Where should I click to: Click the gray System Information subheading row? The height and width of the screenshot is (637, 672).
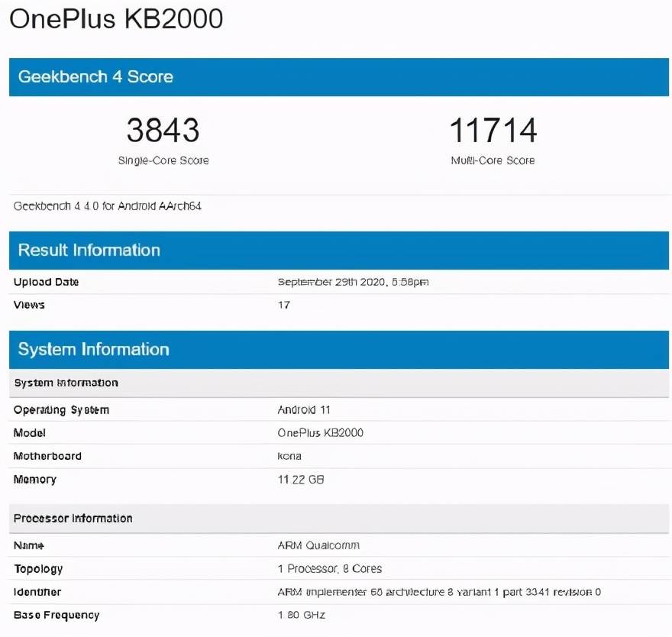click(338, 383)
